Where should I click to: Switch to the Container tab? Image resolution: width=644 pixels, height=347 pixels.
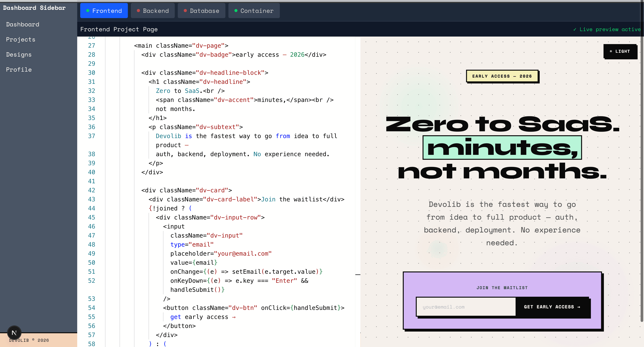[x=254, y=11]
